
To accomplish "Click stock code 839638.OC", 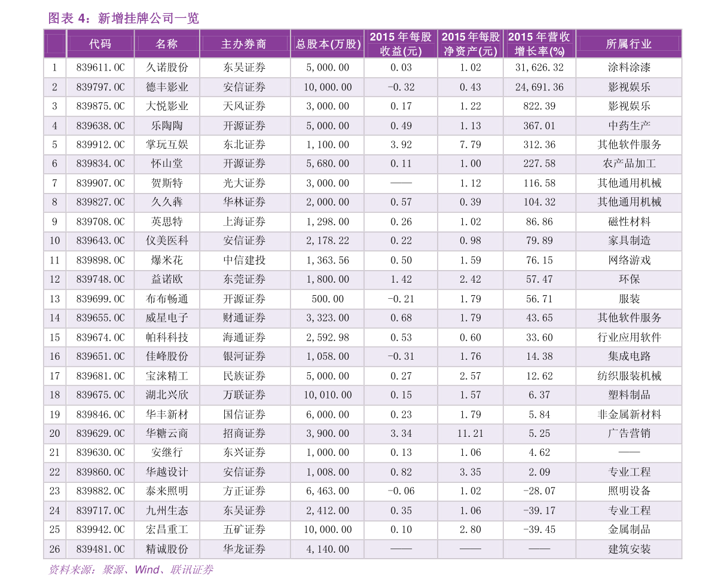I will (100, 126).
